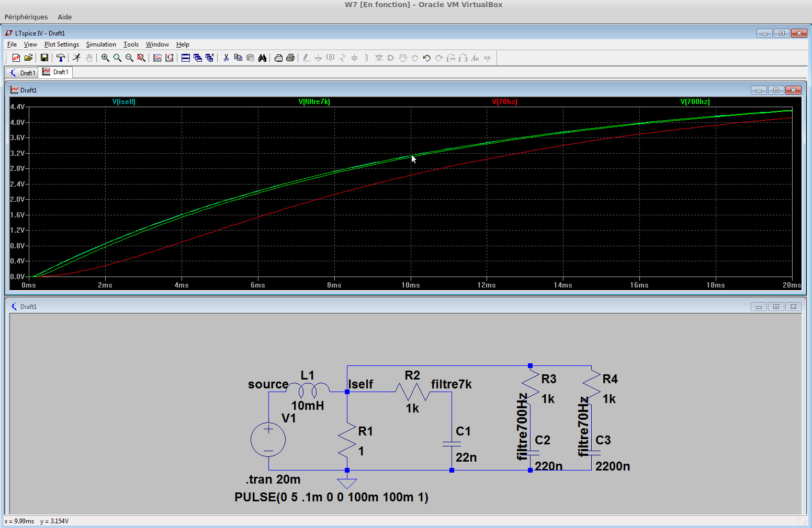Click the V(iself) trace label
This screenshot has width=812, height=528.
(124, 102)
